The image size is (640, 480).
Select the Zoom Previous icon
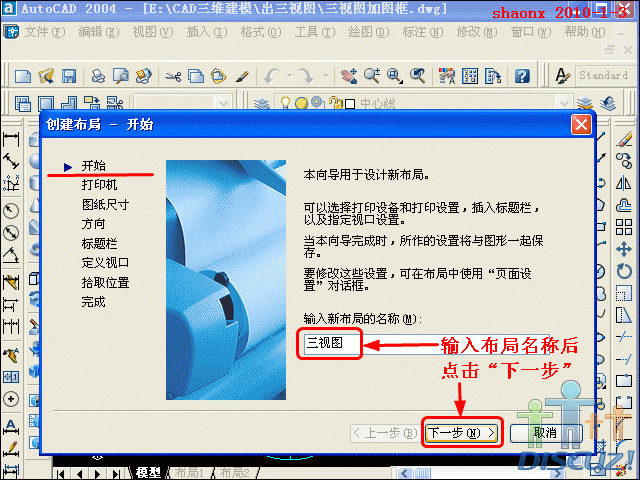tap(418, 76)
